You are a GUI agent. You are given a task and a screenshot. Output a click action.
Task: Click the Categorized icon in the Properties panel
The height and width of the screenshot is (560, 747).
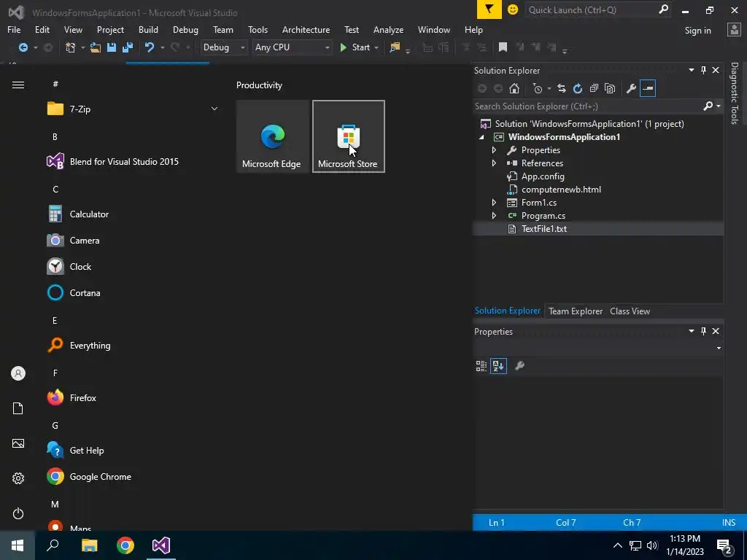[x=481, y=366]
